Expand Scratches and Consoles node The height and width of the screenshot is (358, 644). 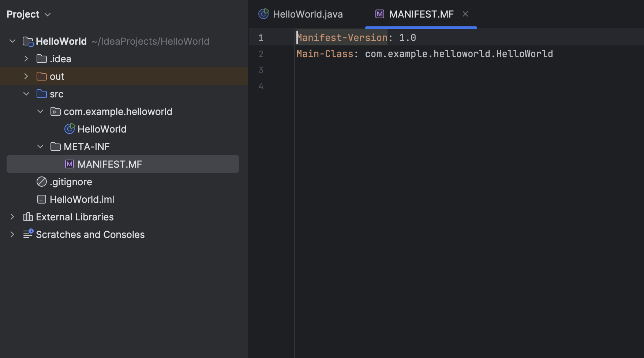pos(12,234)
